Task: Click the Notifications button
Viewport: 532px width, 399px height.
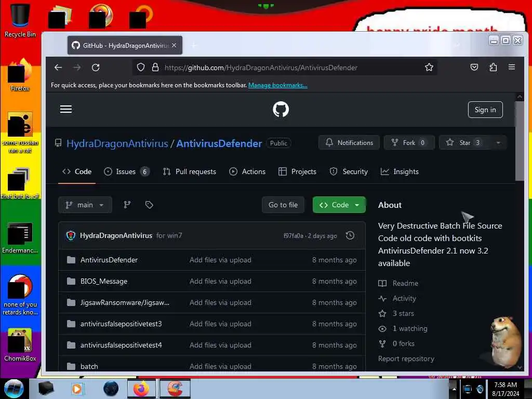Action: 349,142
